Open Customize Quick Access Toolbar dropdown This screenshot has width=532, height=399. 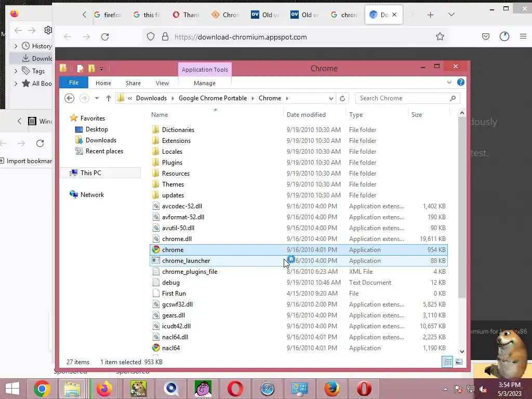click(101, 69)
